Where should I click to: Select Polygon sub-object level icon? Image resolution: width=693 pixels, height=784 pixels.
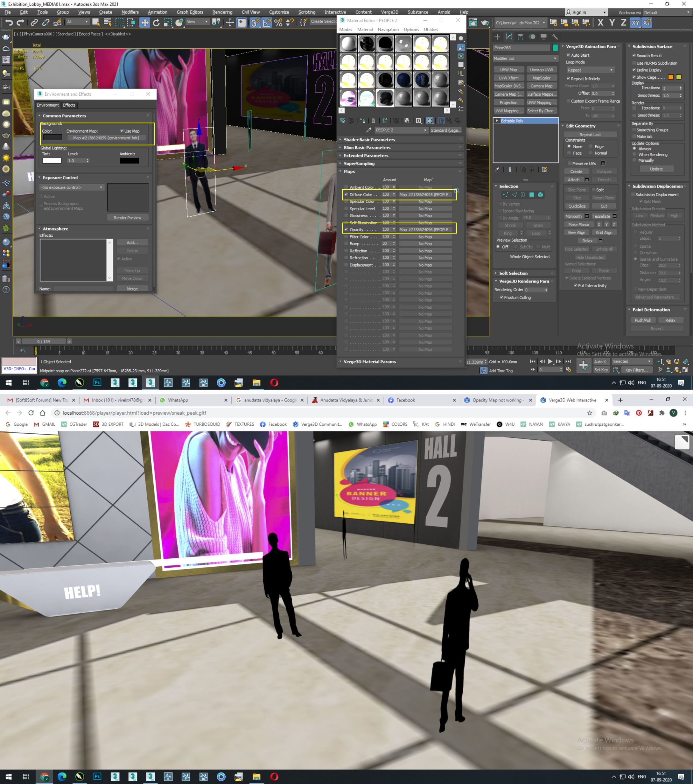pos(532,194)
